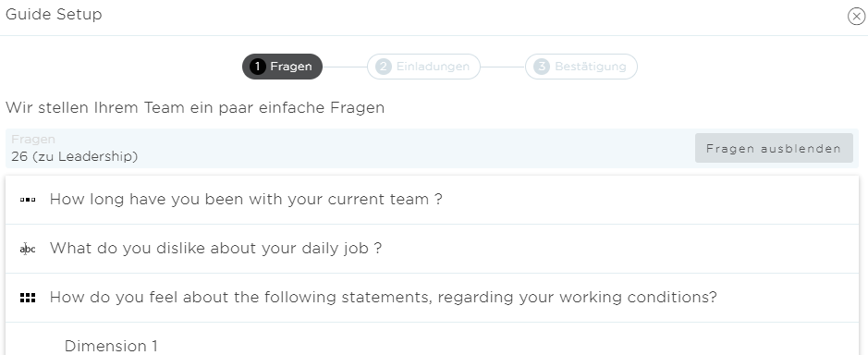The width and height of the screenshot is (868, 355).
Task: Expand the working conditions statements question
Action: [433, 298]
